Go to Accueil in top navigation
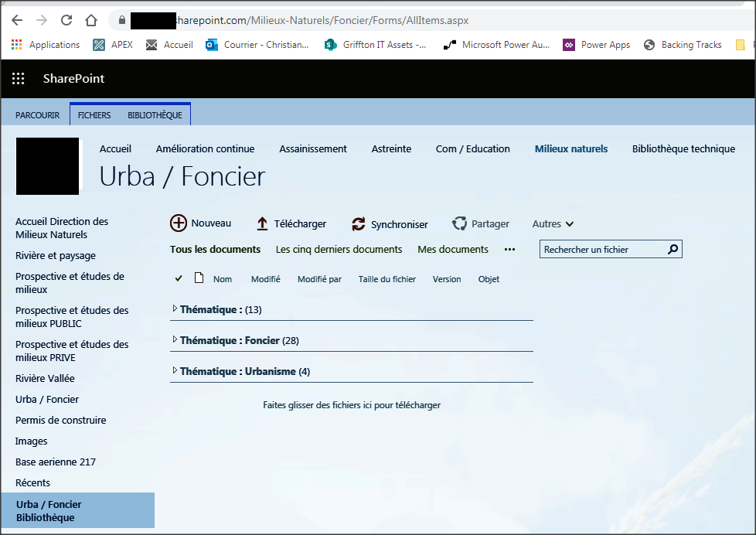 [x=115, y=149]
